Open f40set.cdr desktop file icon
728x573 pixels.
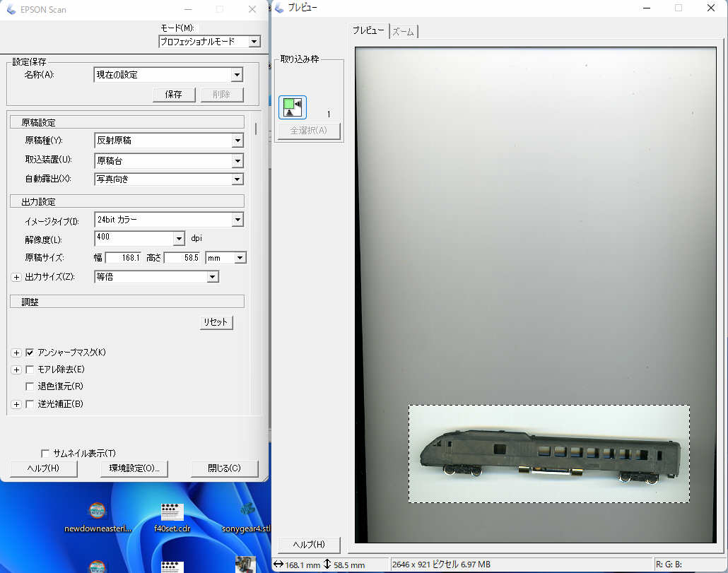click(x=172, y=519)
